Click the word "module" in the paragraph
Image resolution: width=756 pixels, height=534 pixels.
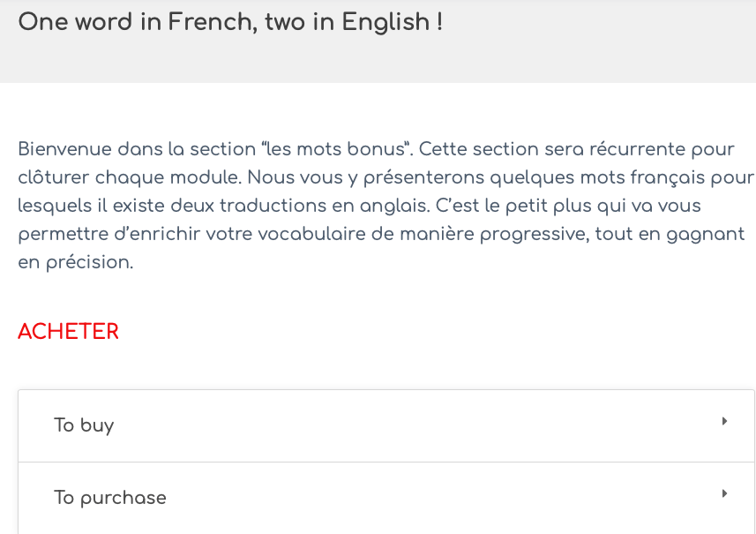coord(206,177)
